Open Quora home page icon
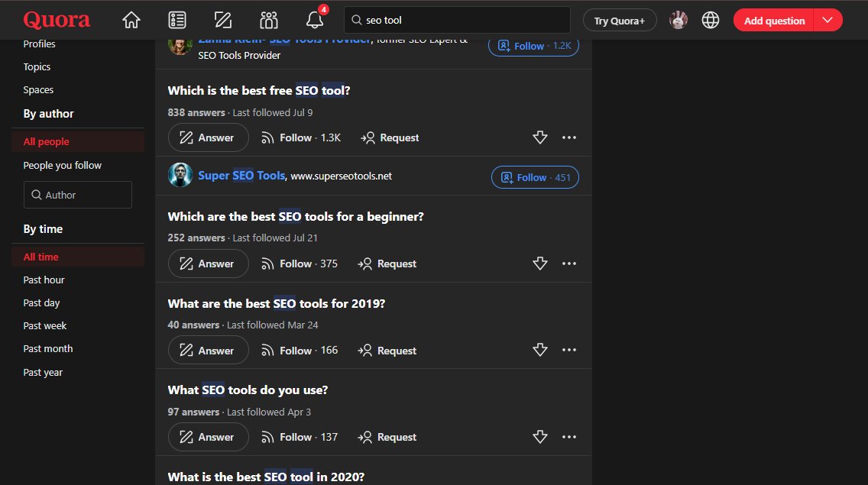The height and width of the screenshot is (485, 868). point(131,20)
